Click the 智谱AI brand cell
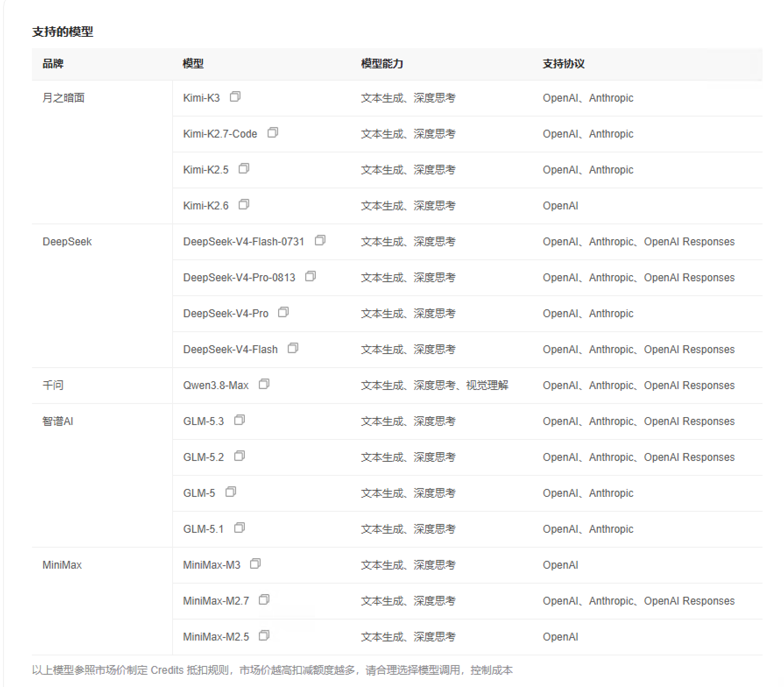784x687 pixels. click(58, 421)
